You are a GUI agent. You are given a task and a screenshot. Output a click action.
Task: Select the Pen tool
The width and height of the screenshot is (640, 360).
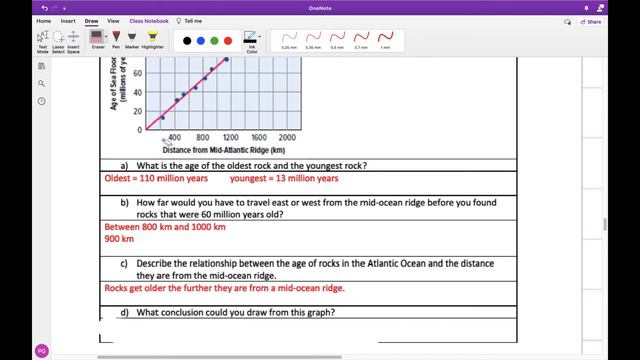[x=116, y=40]
